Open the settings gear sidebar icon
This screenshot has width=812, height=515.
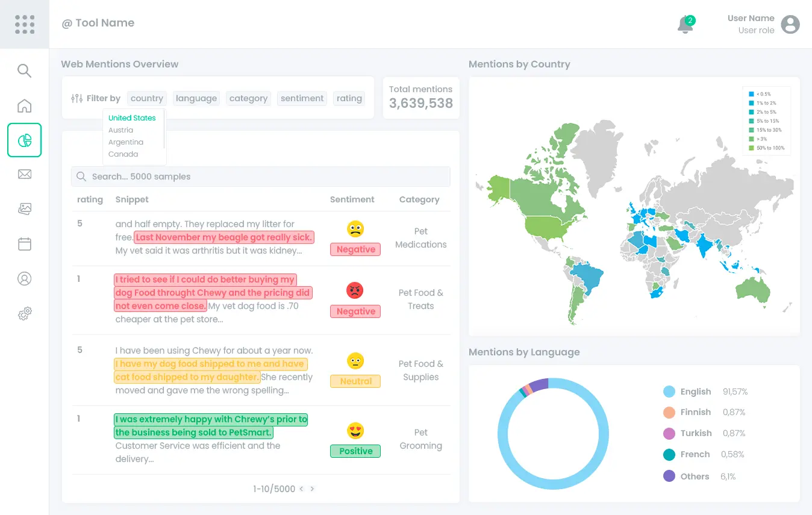click(24, 313)
